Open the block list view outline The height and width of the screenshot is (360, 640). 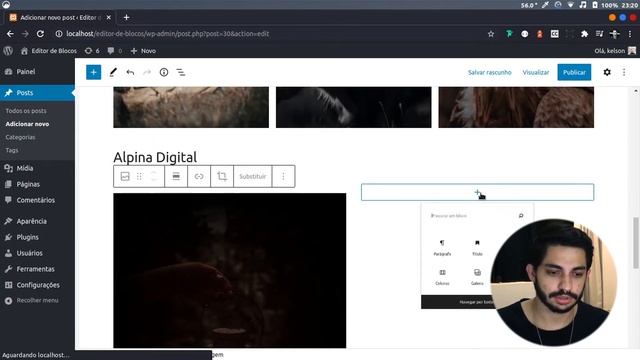click(x=181, y=72)
